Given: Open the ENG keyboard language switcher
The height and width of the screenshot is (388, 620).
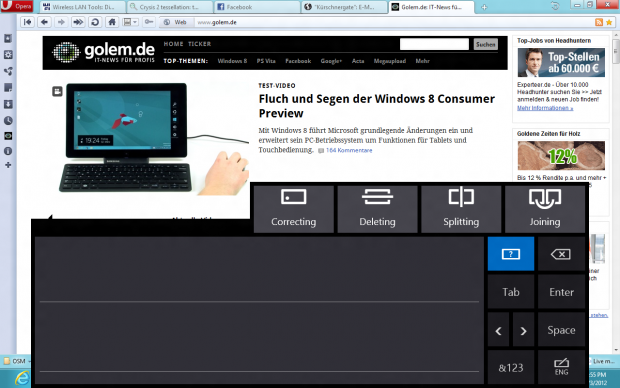Looking at the screenshot, I should 561,367.
